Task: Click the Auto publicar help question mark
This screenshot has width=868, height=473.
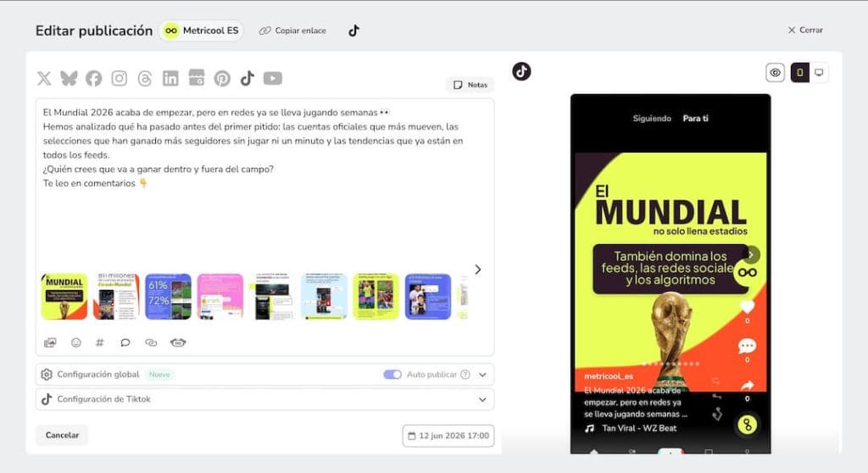Action: [465, 375]
